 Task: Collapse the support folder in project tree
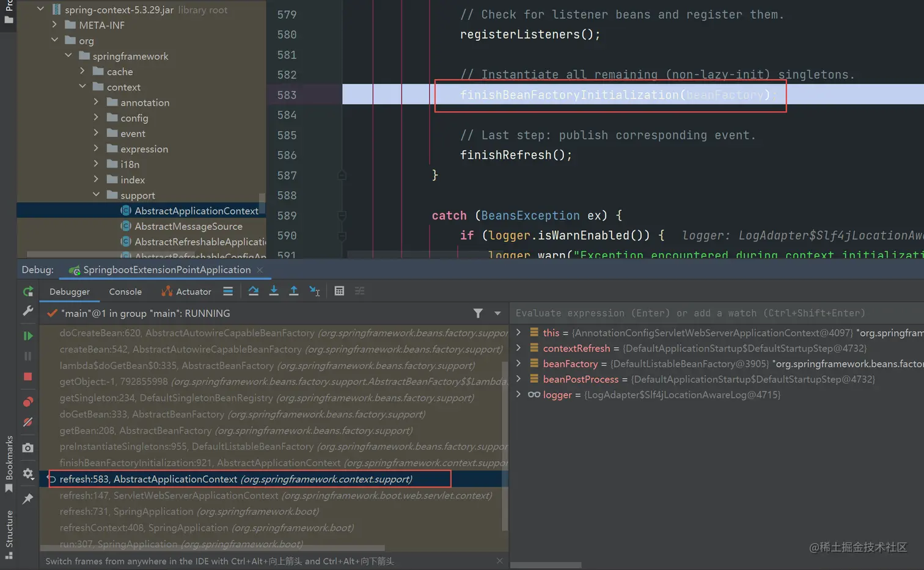coord(96,195)
